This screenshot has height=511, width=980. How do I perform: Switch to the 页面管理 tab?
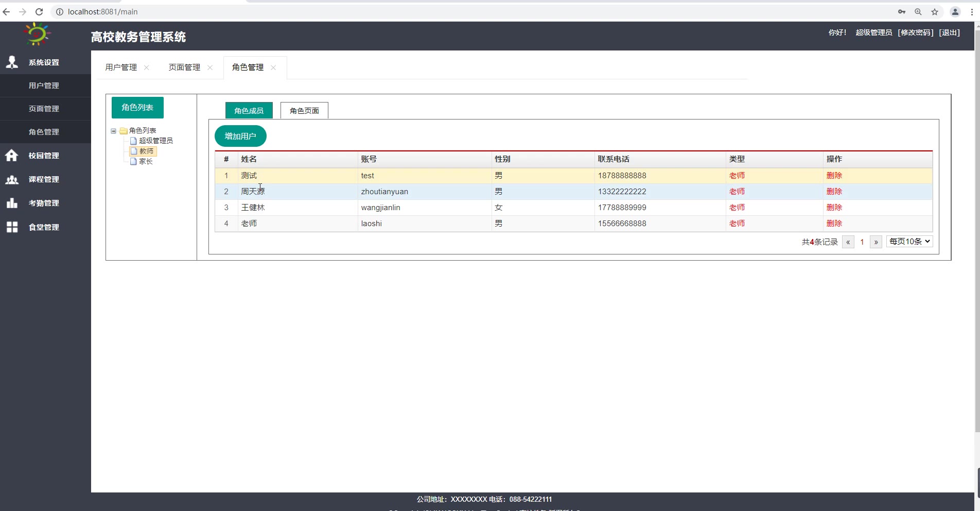coord(184,67)
